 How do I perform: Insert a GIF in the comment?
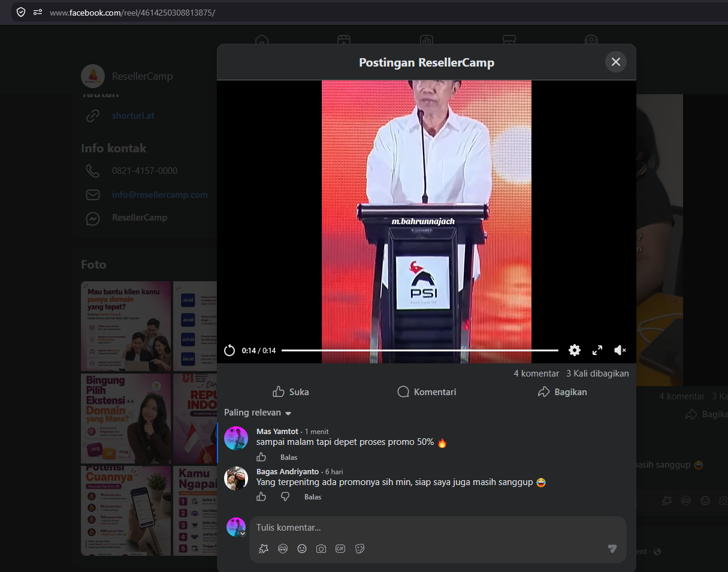(340, 549)
